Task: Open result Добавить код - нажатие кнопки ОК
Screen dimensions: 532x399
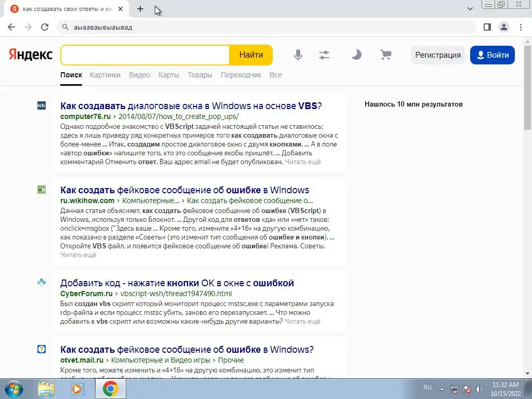Action: [x=177, y=283]
